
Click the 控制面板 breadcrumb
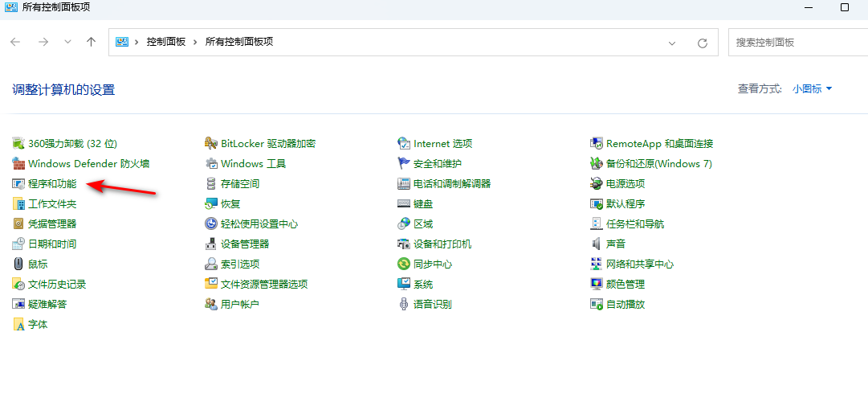165,42
